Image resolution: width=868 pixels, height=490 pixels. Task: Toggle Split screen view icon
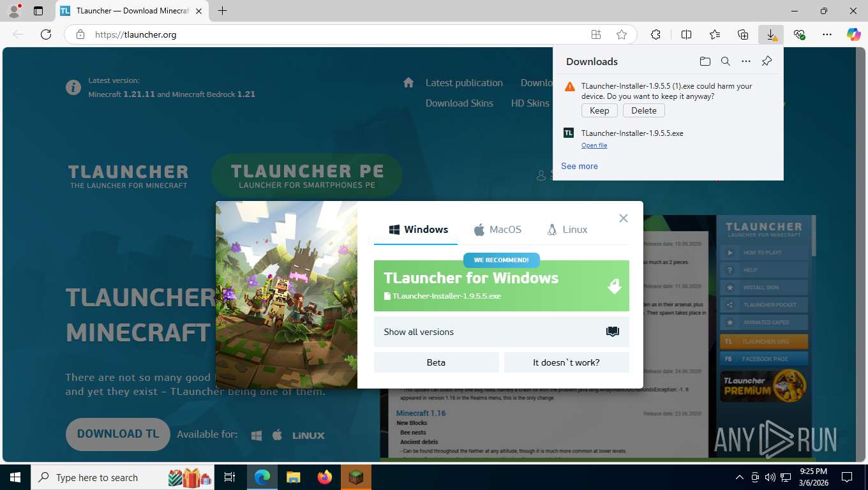686,34
